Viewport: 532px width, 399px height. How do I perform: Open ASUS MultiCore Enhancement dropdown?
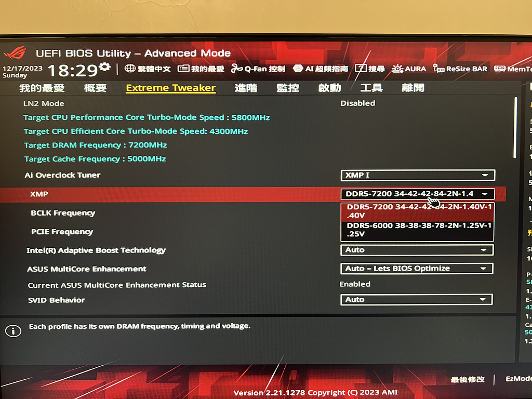point(417,269)
